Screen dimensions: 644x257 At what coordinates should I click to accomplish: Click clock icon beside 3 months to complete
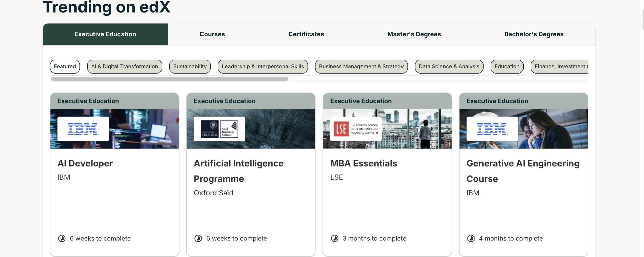tap(335, 238)
